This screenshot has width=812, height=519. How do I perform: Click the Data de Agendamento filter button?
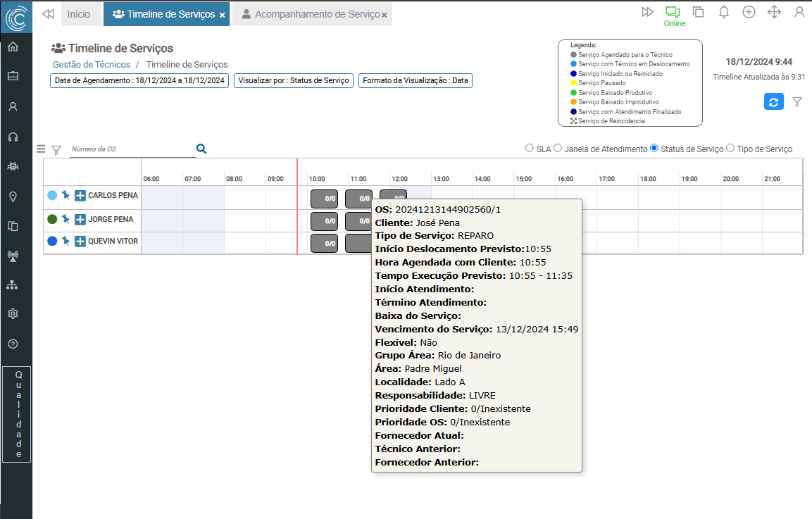click(x=139, y=80)
